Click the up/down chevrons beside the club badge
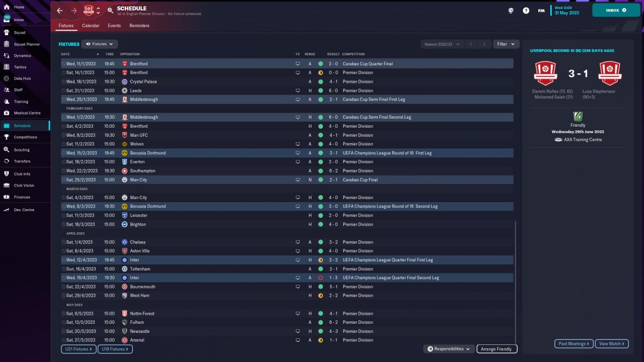 (x=98, y=11)
